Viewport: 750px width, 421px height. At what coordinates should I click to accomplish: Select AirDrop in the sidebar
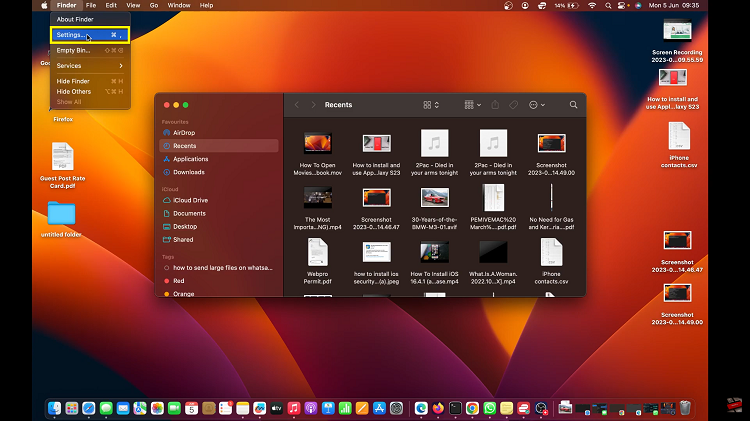[x=219, y=133]
